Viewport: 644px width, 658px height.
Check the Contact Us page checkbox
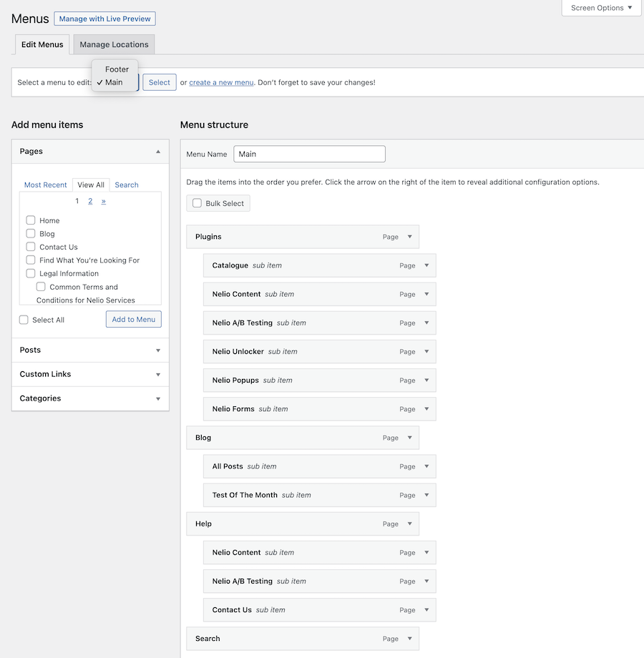click(x=31, y=247)
